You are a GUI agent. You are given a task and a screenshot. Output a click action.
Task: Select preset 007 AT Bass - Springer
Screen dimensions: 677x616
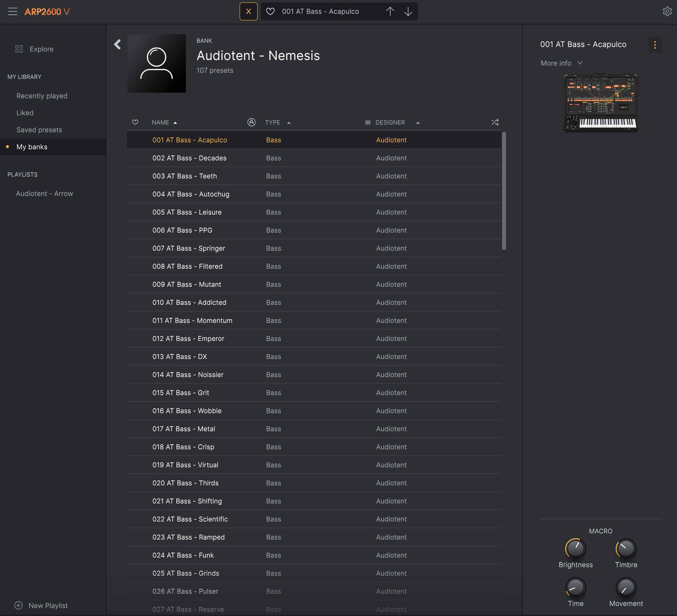pyautogui.click(x=189, y=248)
